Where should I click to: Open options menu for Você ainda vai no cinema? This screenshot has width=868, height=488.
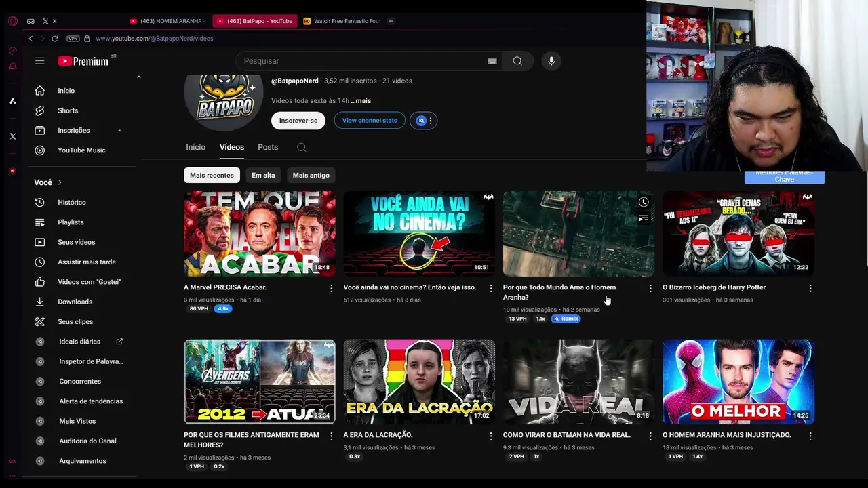coord(491,288)
